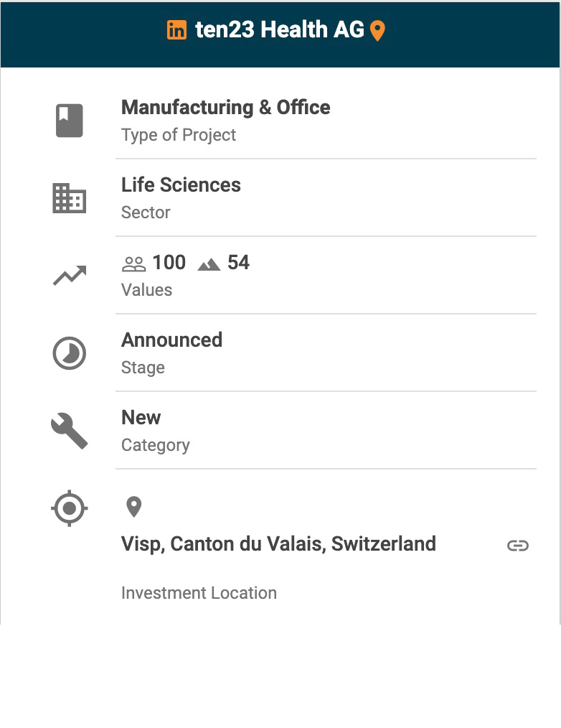Click the New category value

tap(141, 418)
